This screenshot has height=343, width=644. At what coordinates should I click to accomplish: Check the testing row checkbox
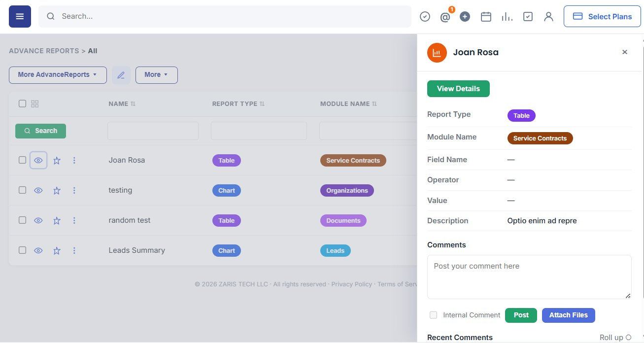22,190
